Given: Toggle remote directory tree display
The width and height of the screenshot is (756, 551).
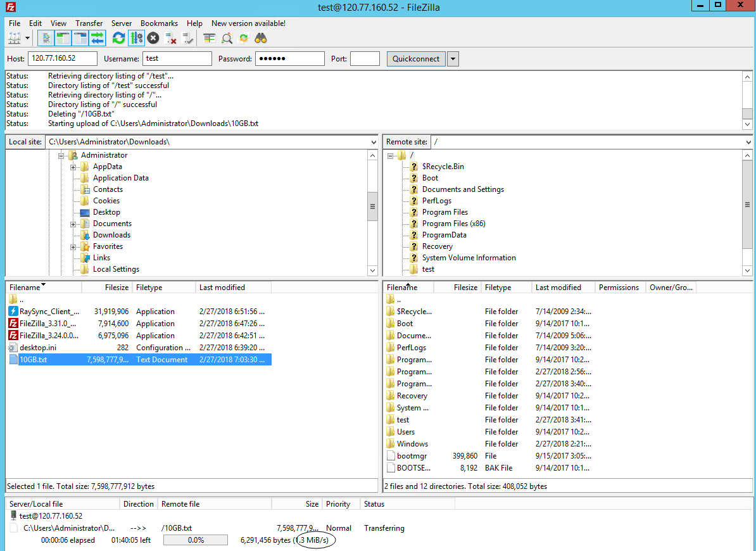Looking at the screenshot, I should pyautogui.click(x=80, y=38).
